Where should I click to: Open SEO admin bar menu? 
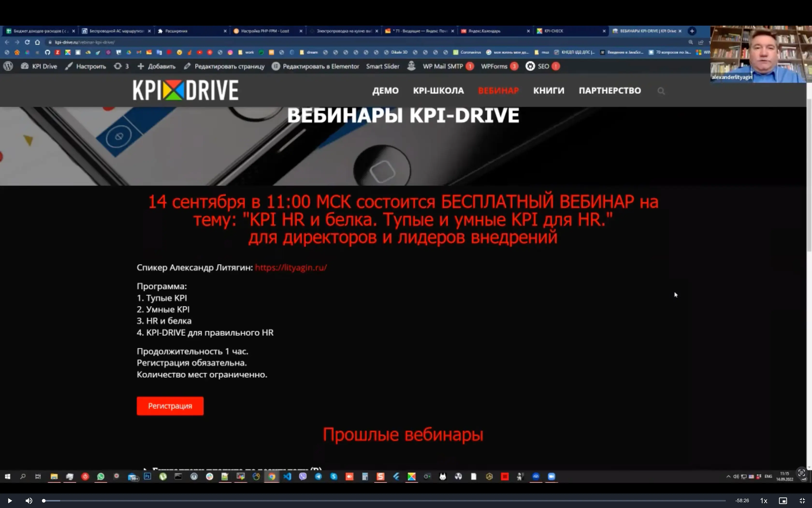coord(543,66)
